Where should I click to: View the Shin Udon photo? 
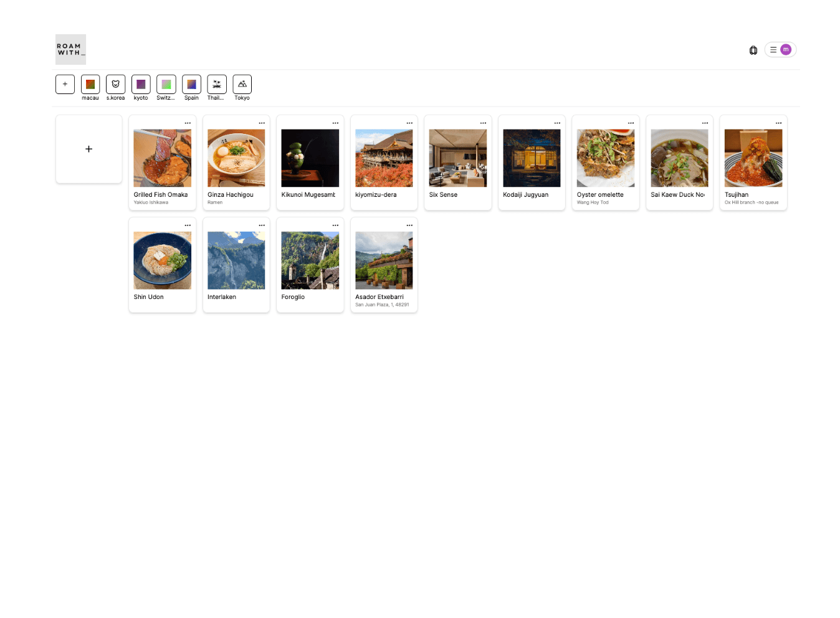point(163,260)
